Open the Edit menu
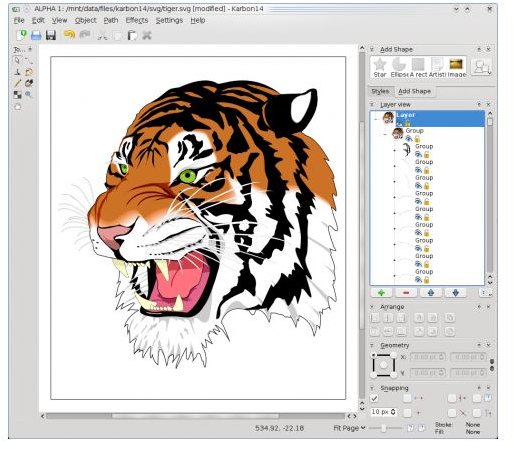This screenshot has width=514, height=449. pos(38,20)
